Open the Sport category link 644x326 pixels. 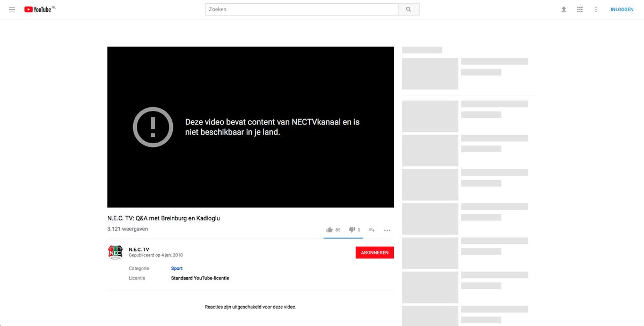[177, 269]
